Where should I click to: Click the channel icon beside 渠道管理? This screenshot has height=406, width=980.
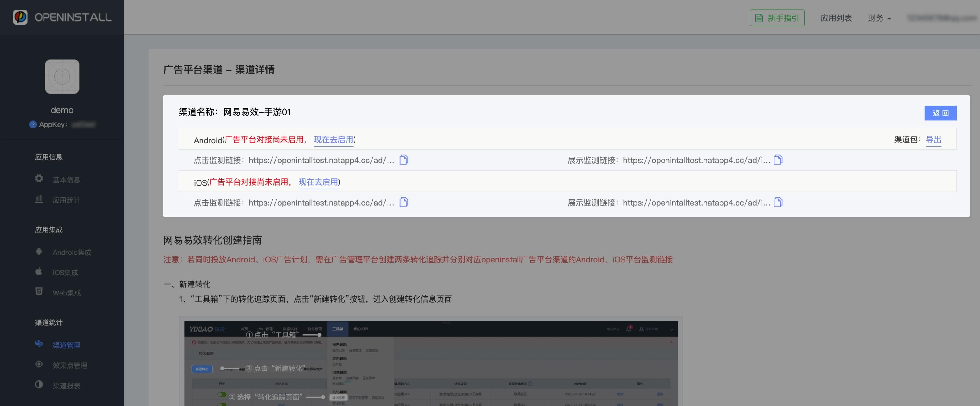tap(39, 344)
